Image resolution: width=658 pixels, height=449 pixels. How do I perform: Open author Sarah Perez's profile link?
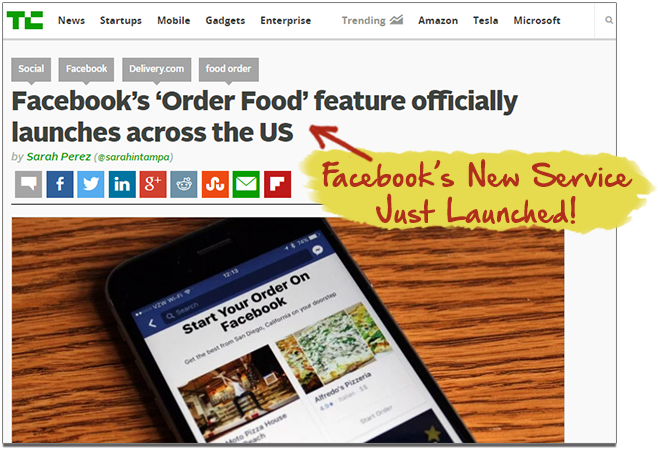point(59,157)
